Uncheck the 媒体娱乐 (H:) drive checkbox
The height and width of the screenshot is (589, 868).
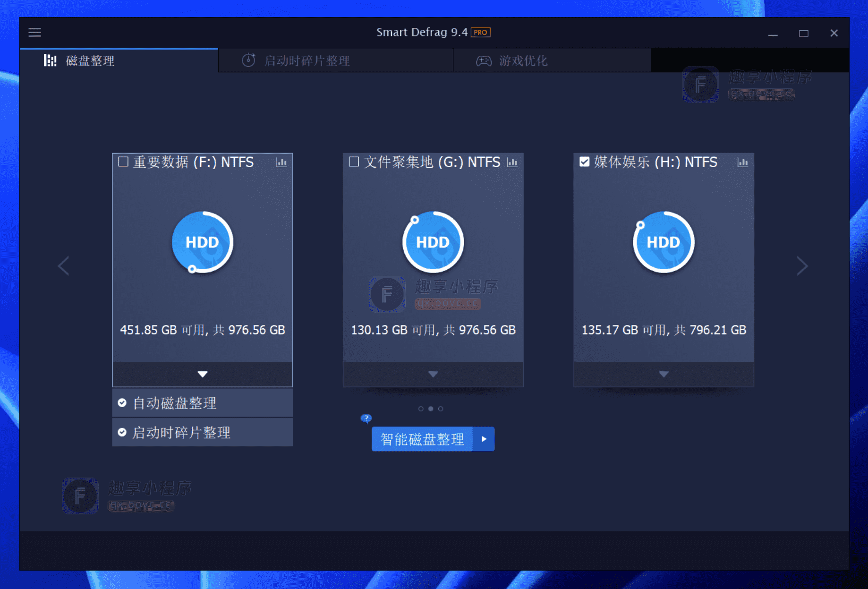(x=584, y=162)
